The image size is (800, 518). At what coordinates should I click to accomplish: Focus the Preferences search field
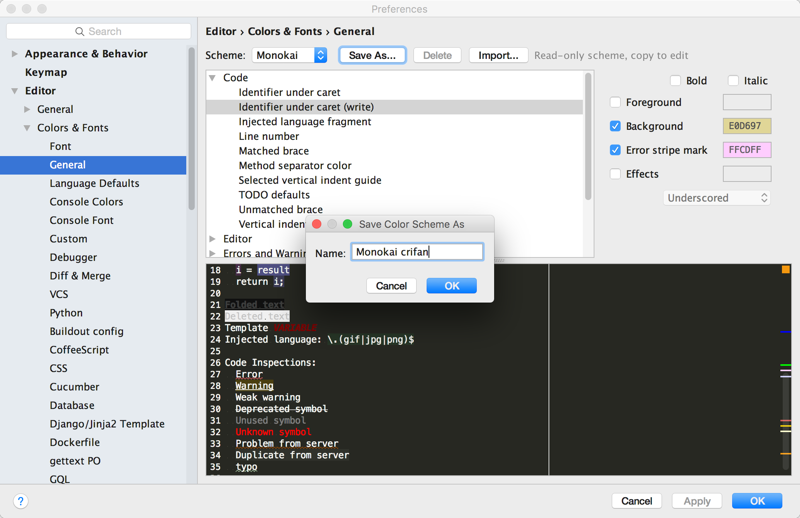[98, 32]
